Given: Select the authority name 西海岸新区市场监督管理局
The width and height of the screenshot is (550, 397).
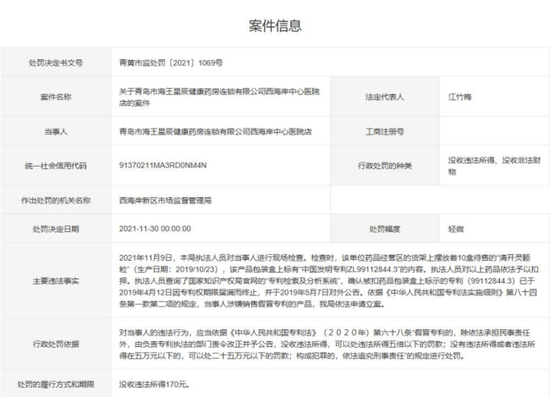Looking at the screenshot, I should (x=165, y=200).
